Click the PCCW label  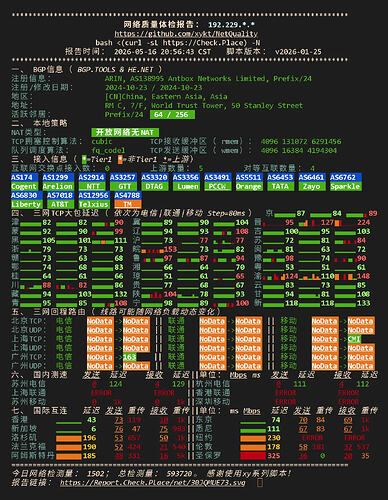coord(217,186)
